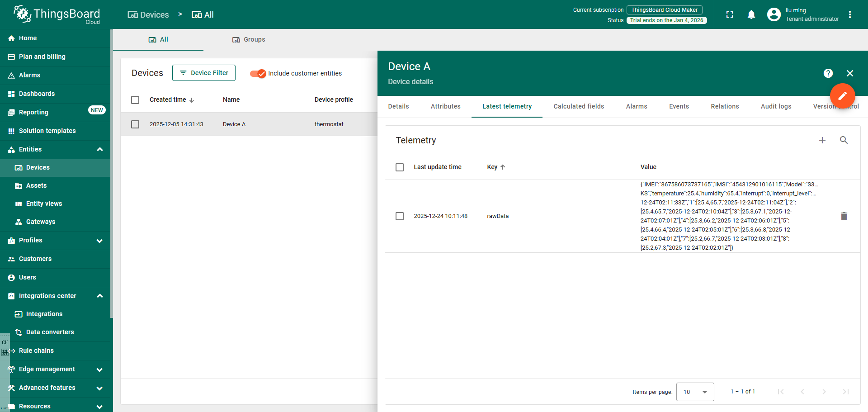
Task: Open Plan and billing
Action: 55,57
